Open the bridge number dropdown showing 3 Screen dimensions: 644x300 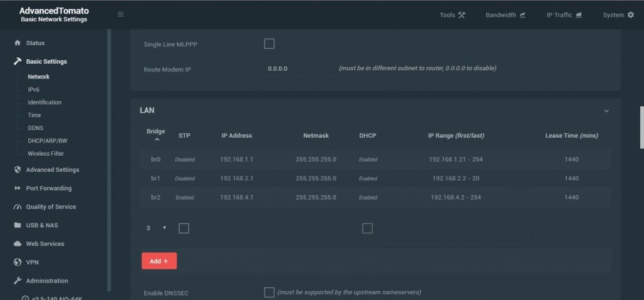coord(156,228)
